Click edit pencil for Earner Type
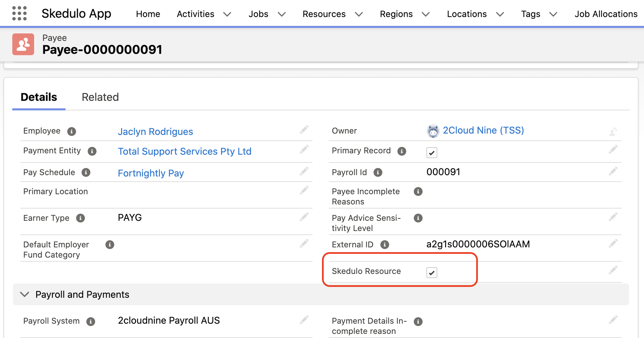Image resolution: width=644 pixels, height=338 pixels. tap(304, 217)
